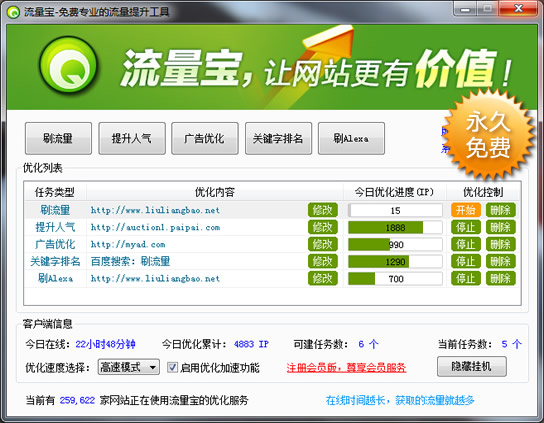Click the green Q logo icon

coord(68,66)
